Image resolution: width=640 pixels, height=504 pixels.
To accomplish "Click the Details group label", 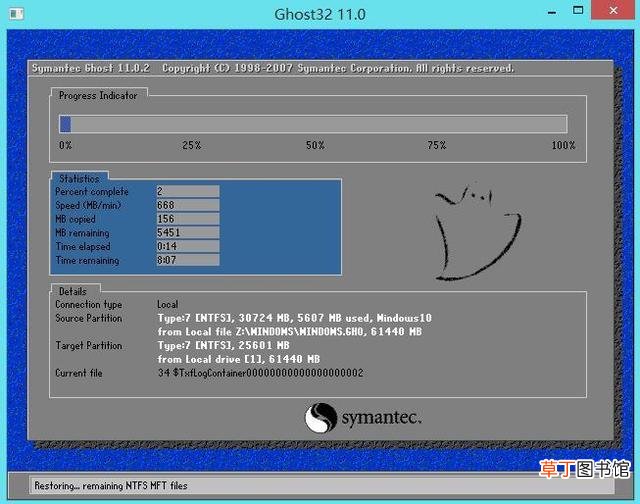I will pyautogui.click(x=73, y=291).
